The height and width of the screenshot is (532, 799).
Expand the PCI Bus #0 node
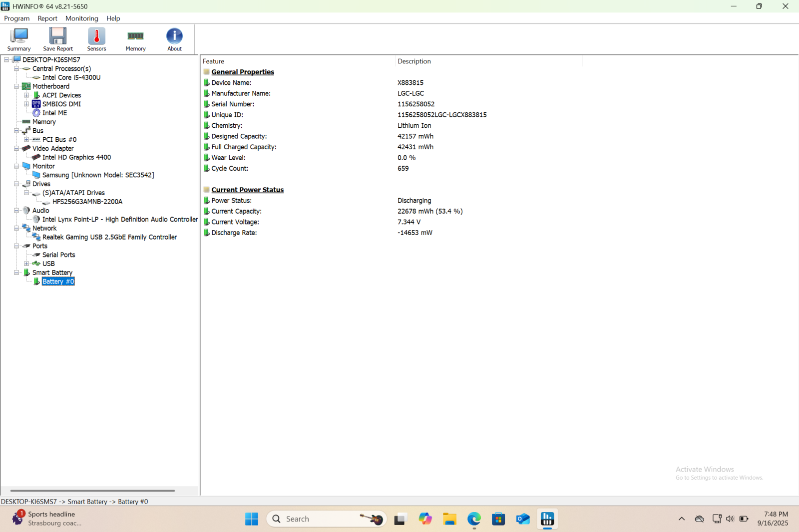[26, 139]
